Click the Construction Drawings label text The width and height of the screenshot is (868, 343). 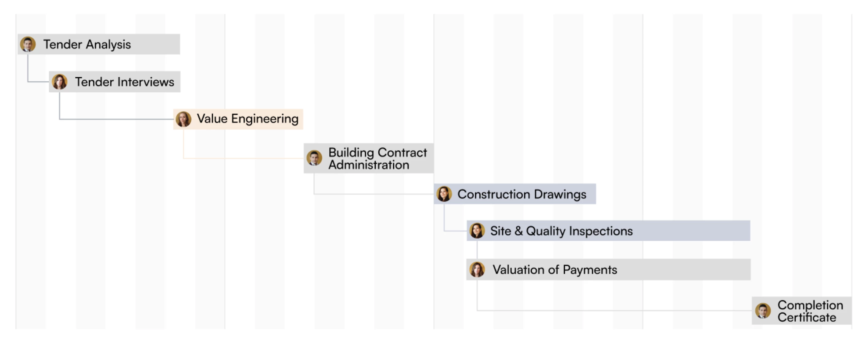tap(522, 194)
